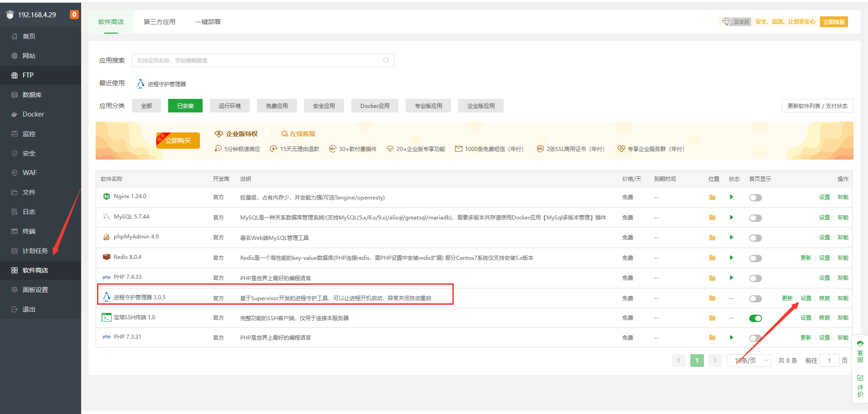
Task: Toggle homepage display for PHP 7.4.33
Action: coord(756,278)
